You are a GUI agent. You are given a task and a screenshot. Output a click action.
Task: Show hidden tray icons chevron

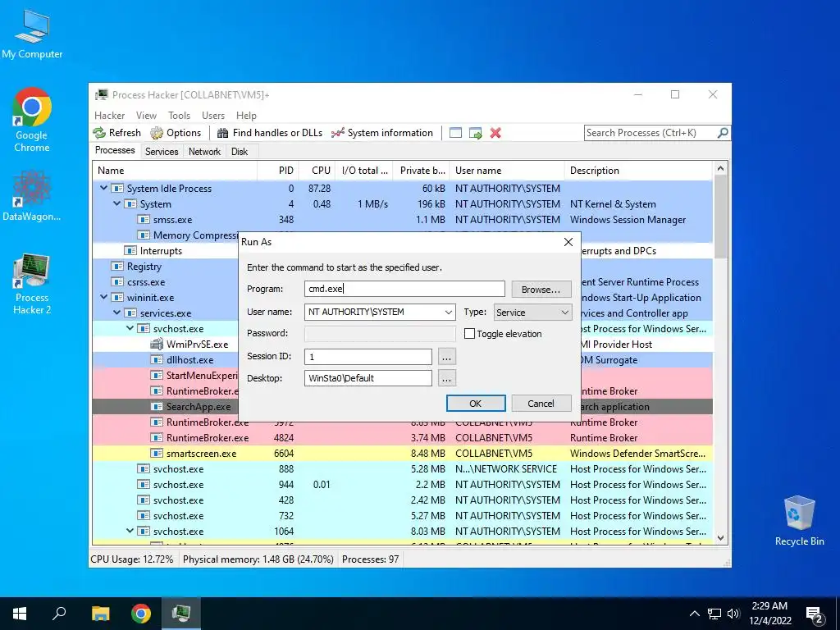(694, 614)
